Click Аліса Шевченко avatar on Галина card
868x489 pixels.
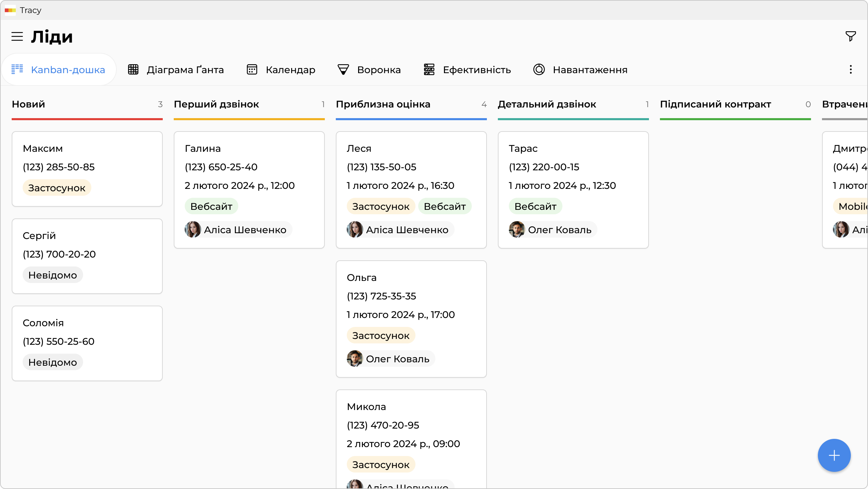pyautogui.click(x=193, y=229)
